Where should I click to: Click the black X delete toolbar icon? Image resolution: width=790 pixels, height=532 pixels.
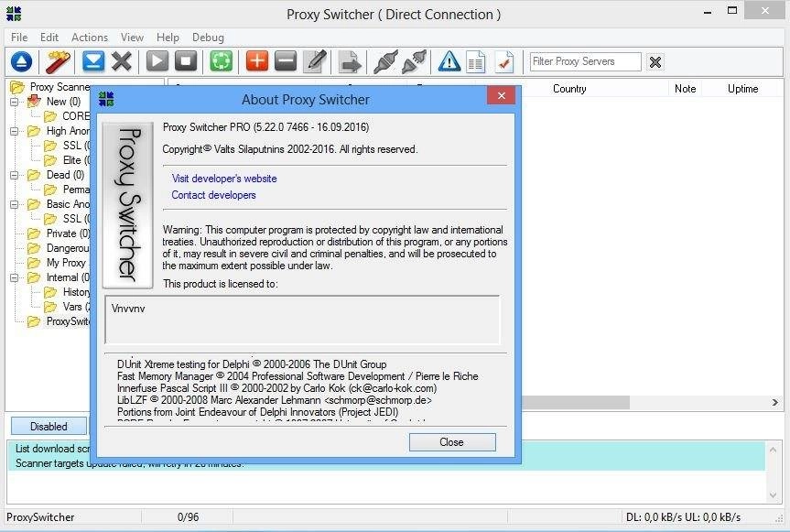coord(122,61)
